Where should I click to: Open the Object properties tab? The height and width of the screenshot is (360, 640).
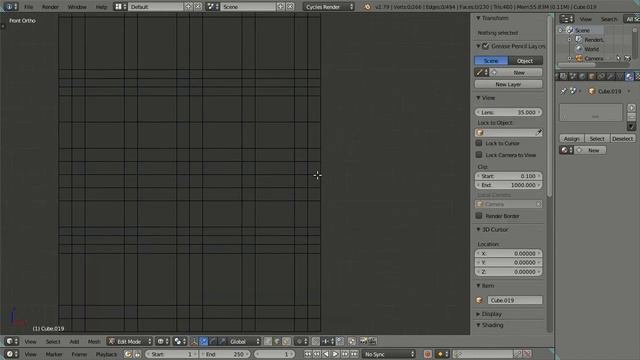[x=591, y=76]
